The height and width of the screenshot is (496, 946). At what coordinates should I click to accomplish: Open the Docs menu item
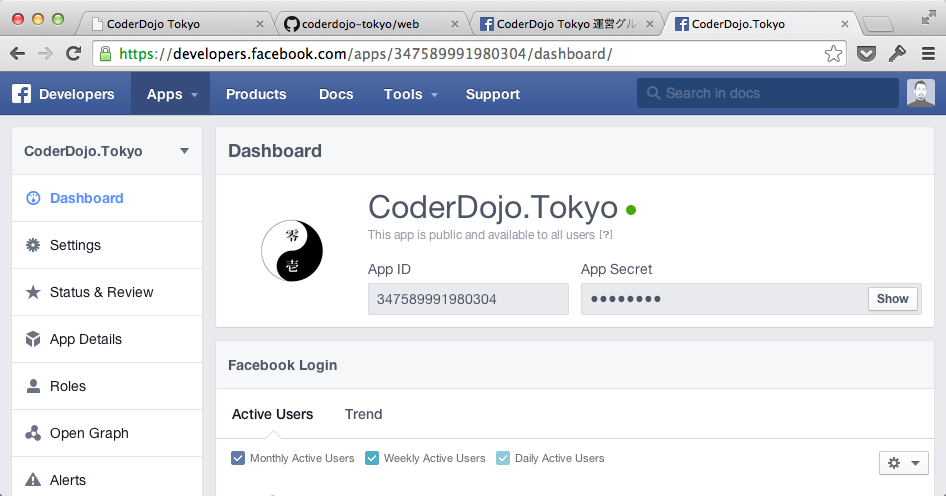pos(336,94)
